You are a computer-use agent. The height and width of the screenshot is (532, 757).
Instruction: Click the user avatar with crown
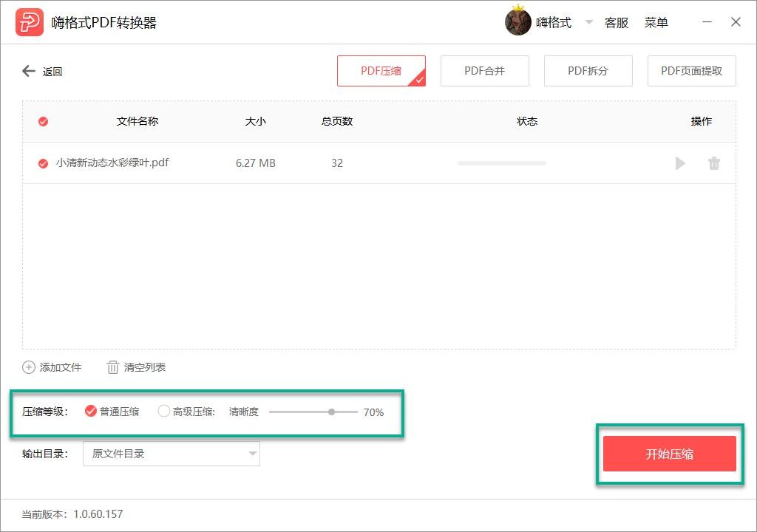click(x=517, y=21)
